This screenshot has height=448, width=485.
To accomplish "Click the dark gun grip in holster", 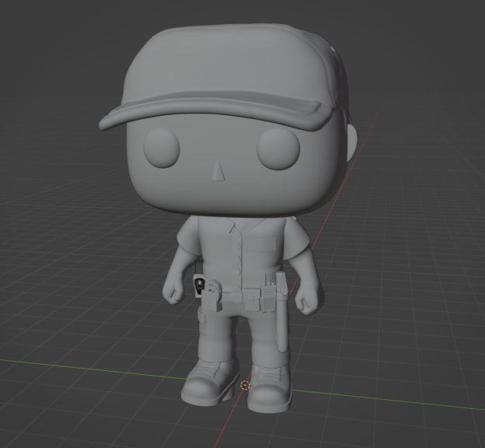I will click(x=201, y=285).
